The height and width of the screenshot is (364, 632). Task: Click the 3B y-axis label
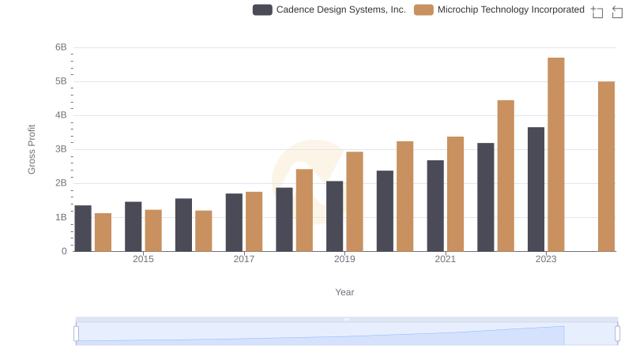[x=61, y=149]
